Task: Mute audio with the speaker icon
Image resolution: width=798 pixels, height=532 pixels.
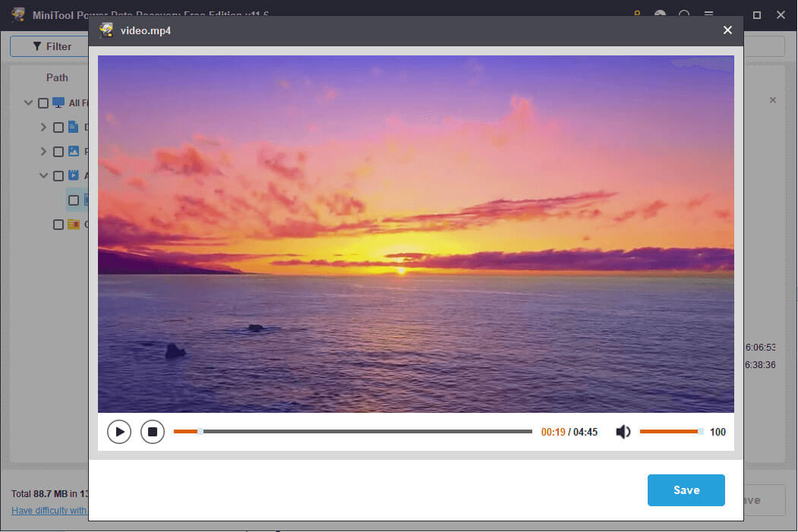Action: pos(623,432)
